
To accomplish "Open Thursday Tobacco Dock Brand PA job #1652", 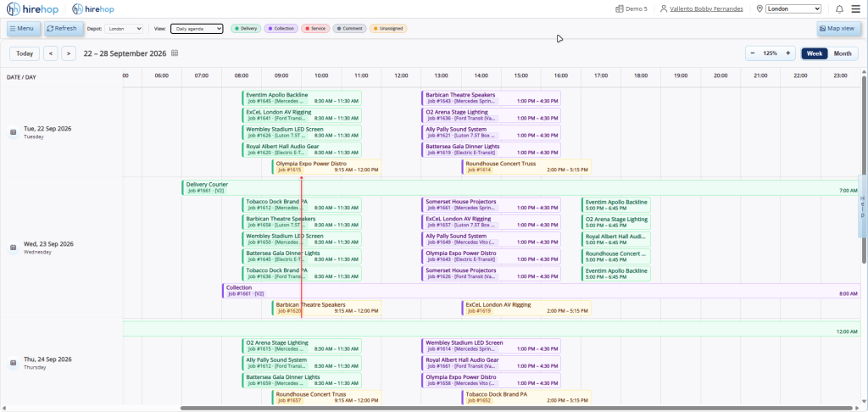I will [x=526, y=398].
